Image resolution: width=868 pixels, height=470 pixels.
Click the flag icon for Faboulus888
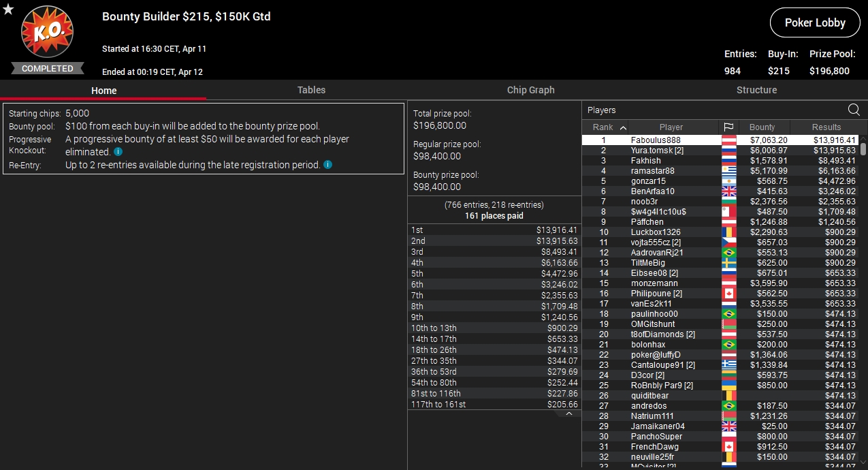728,140
